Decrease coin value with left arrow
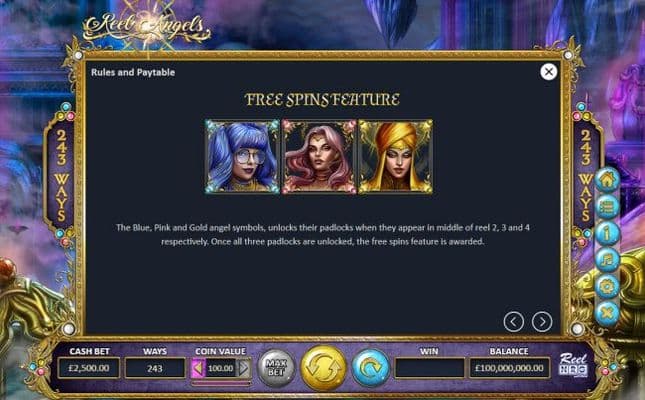Screen dimensions: 645x400 tap(198, 368)
